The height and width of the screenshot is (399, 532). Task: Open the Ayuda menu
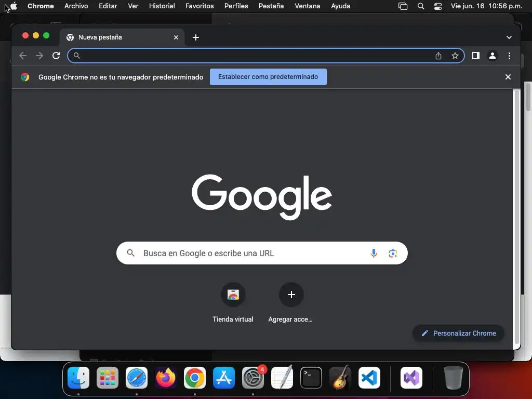(x=340, y=6)
